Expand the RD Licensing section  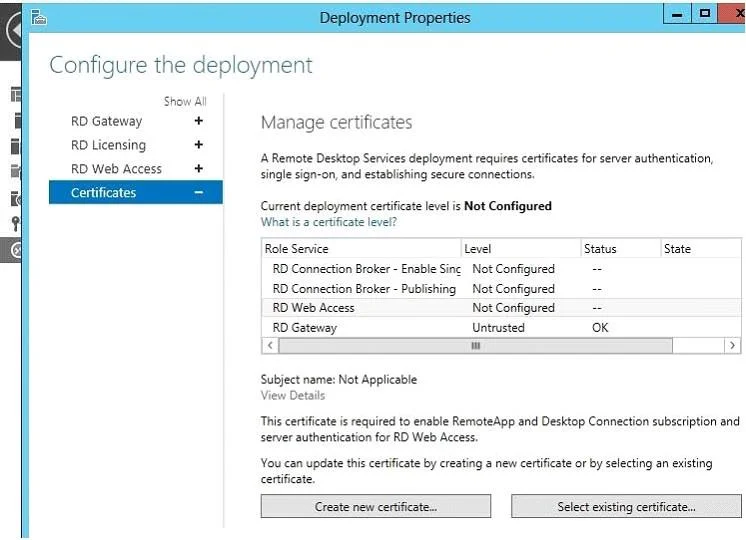[199, 145]
